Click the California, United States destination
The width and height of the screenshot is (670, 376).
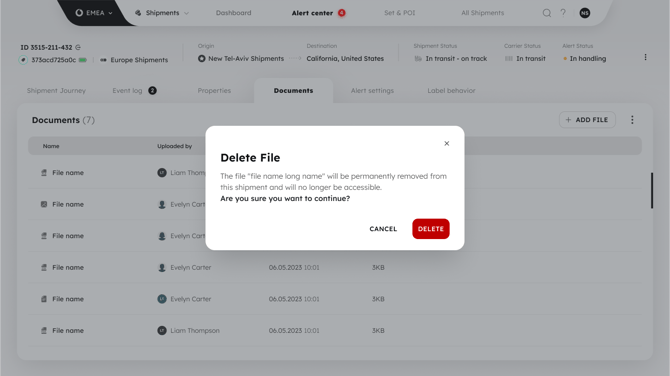345,59
